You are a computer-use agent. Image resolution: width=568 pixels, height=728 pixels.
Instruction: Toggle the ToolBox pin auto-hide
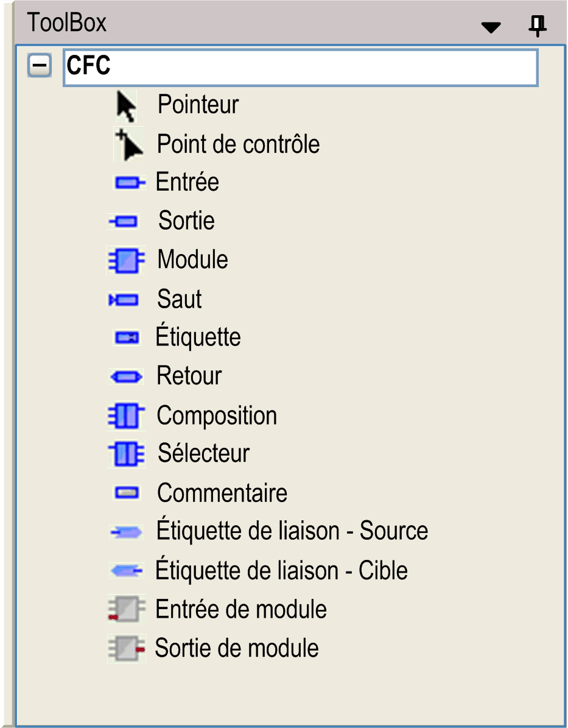point(537,26)
